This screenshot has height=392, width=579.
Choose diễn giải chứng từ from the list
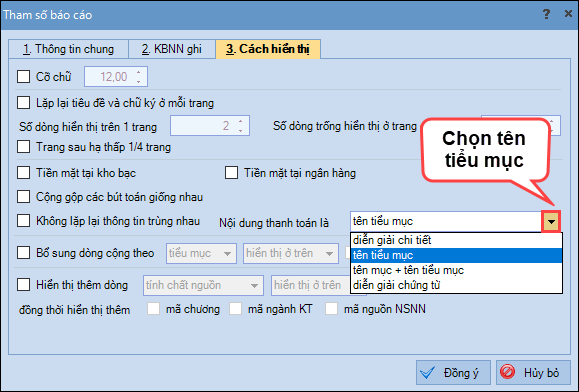pyautogui.click(x=456, y=285)
